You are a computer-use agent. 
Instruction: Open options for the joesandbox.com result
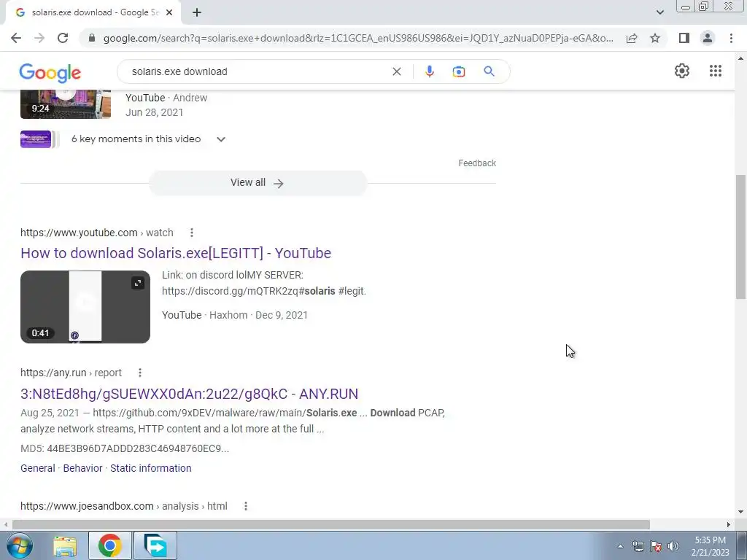tap(245, 506)
